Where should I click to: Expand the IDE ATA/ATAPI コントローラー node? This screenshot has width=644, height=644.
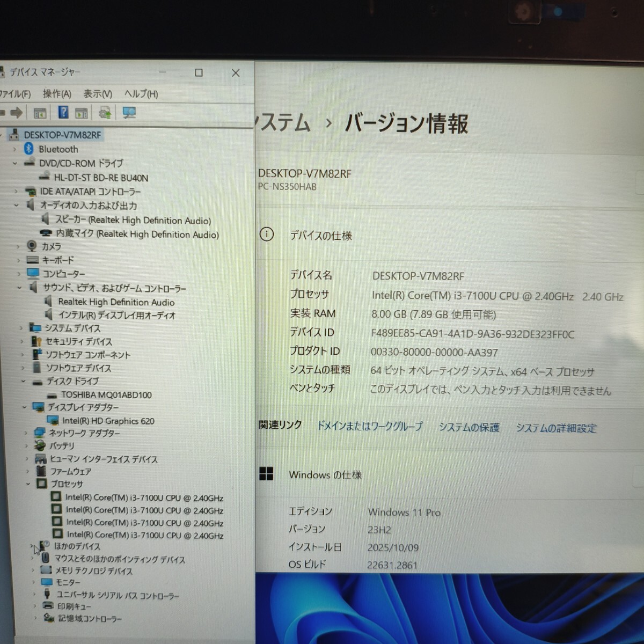[17, 192]
